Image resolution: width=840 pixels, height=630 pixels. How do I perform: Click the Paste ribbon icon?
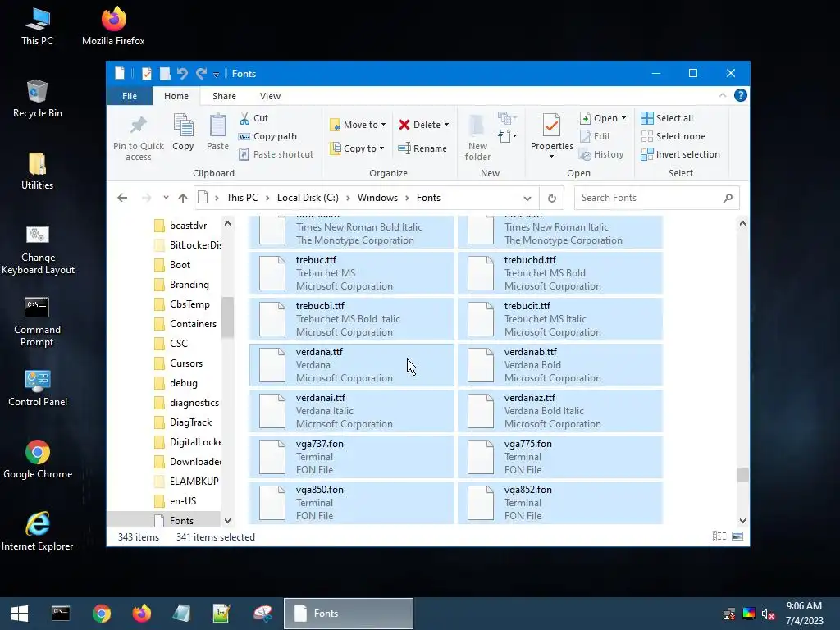coord(217,126)
